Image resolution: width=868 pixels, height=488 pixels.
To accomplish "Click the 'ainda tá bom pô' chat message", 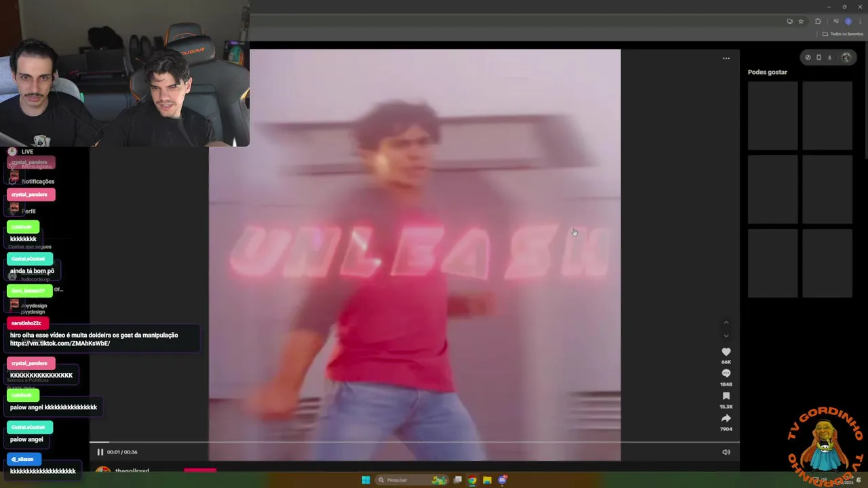I will coord(32,271).
